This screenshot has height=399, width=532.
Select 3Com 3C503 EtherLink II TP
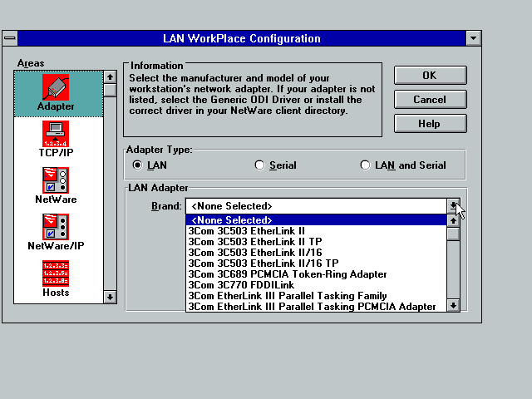point(316,242)
